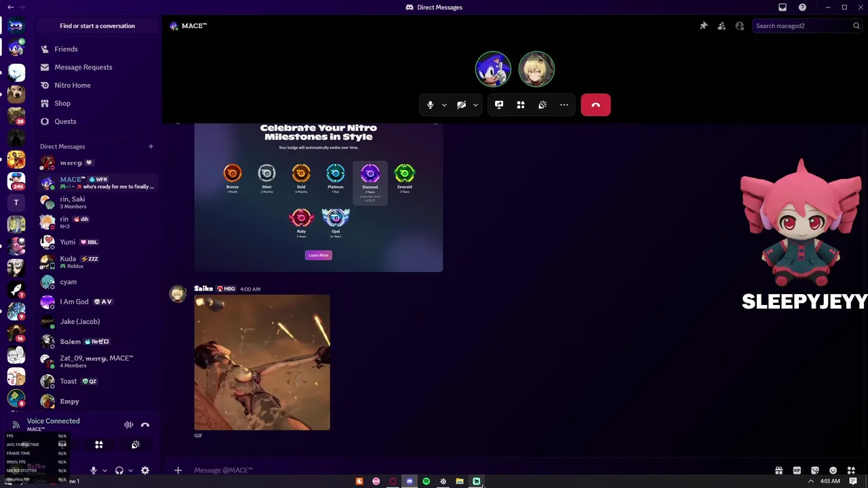Open soundboard in the call controls

coord(542,105)
